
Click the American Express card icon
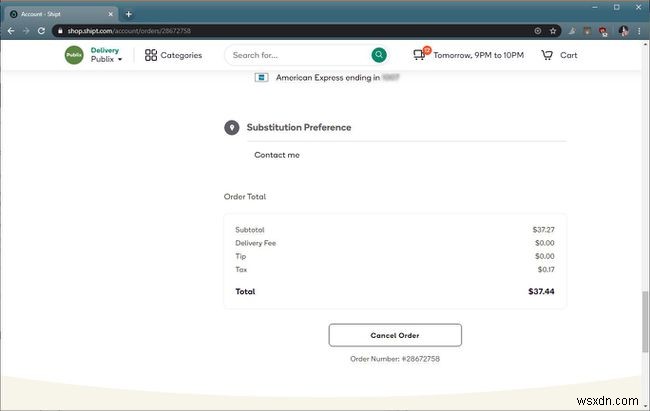coord(261,78)
